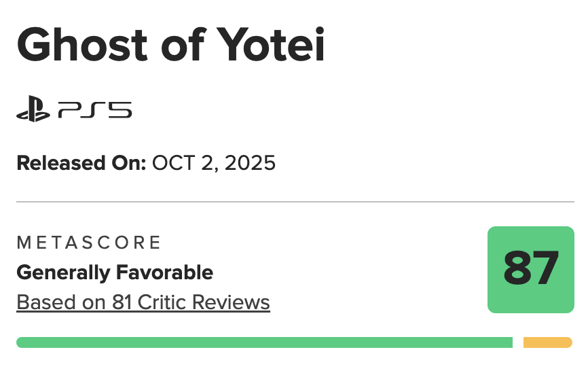Screen dimensions: 588x371
Task: Click the number 81 in the reviews link
Action: (122, 302)
